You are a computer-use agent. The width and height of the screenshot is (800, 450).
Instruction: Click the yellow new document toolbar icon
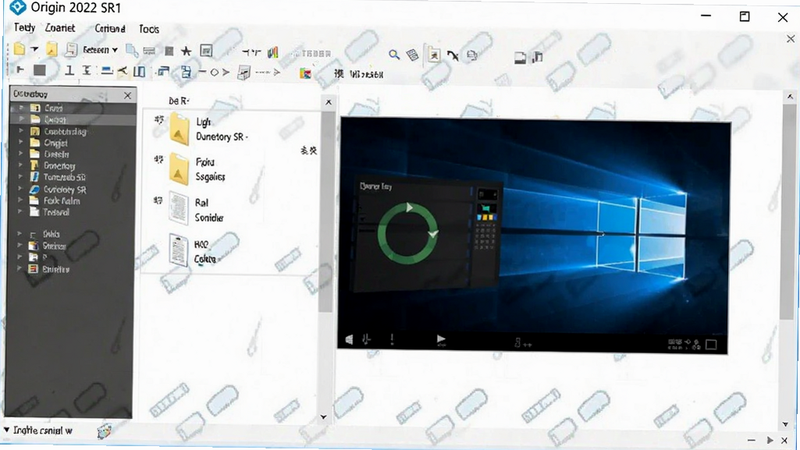19,49
